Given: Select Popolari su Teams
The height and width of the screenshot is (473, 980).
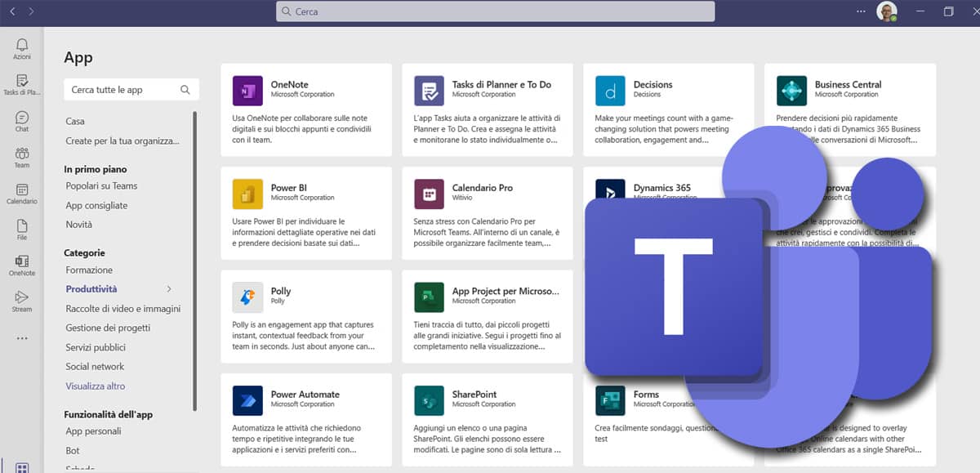Looking at the screenshot, I should [x=102, y=185].
